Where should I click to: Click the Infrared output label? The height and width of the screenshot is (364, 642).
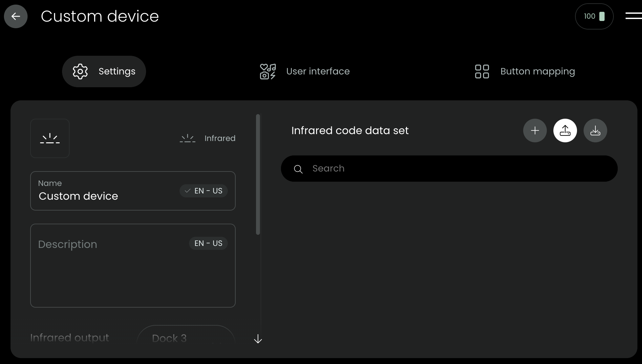70,338
